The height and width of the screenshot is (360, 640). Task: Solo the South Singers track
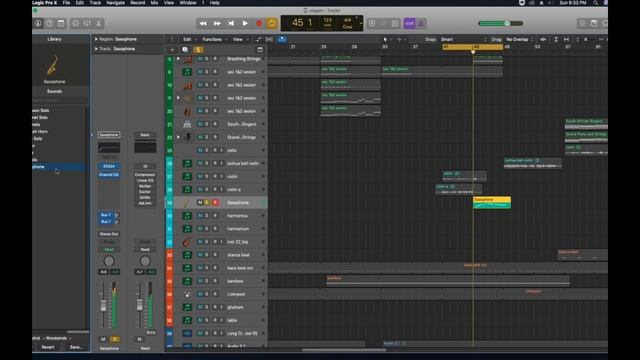(x=207, y=124)
